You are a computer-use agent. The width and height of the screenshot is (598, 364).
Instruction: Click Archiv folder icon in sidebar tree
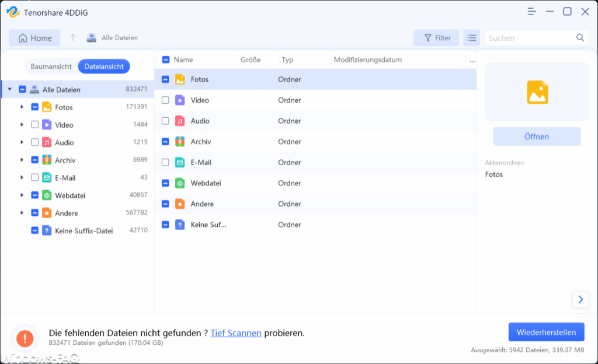click(47, 160)
